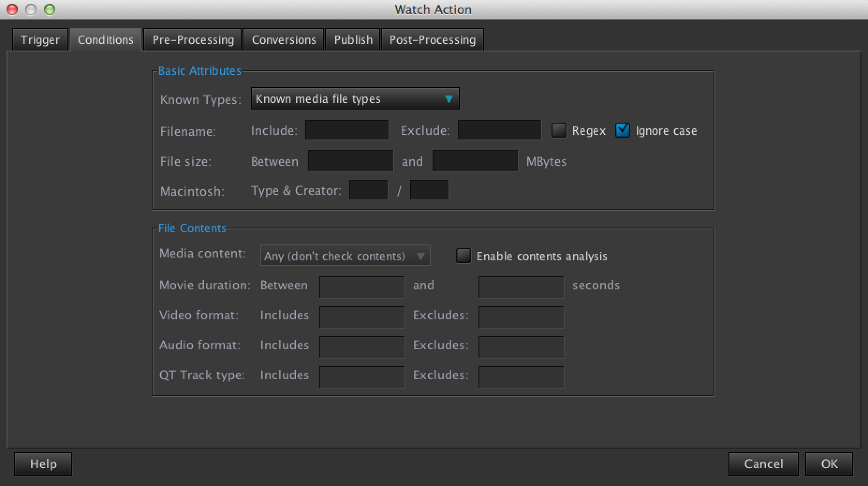This screenshot has width=868, height=486.
Task: Go to the Publish tab
Action: tap(353, 40)
